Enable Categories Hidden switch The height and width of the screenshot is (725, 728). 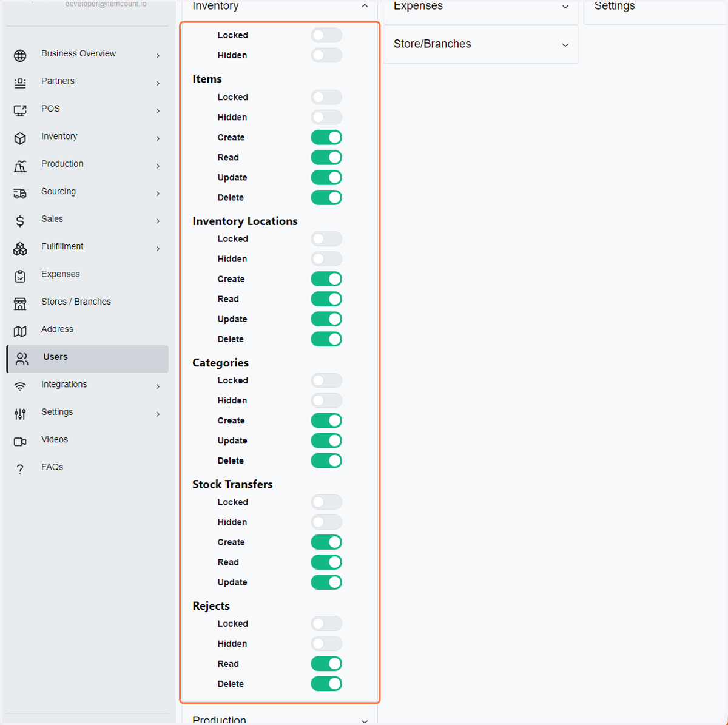(x=326, y=400)
